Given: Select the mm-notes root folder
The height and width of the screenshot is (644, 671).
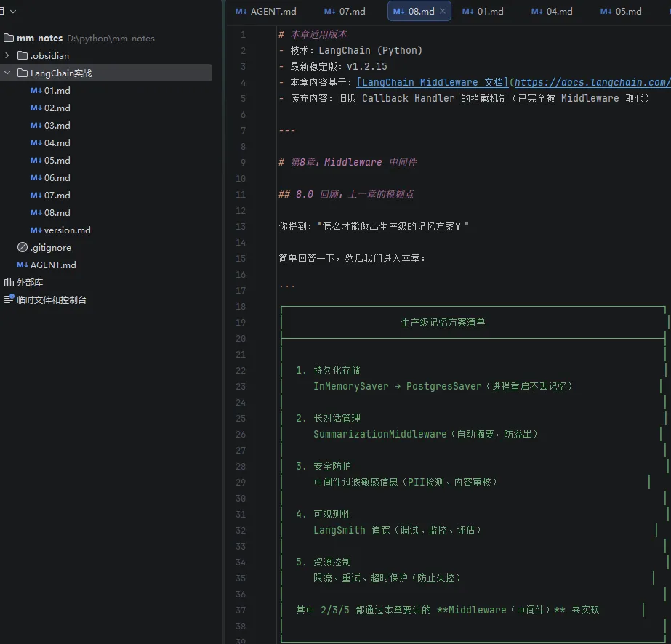Looking at the screenshot, I should 39,38.
